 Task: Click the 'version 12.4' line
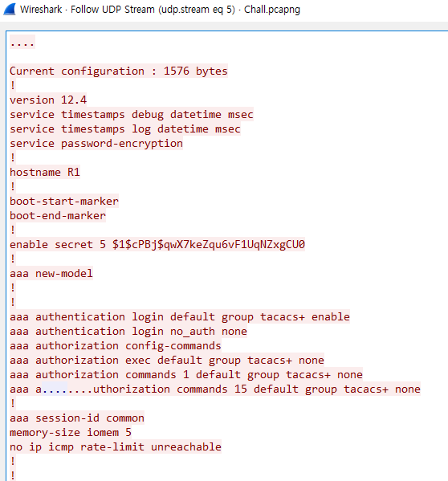(48, 100)
